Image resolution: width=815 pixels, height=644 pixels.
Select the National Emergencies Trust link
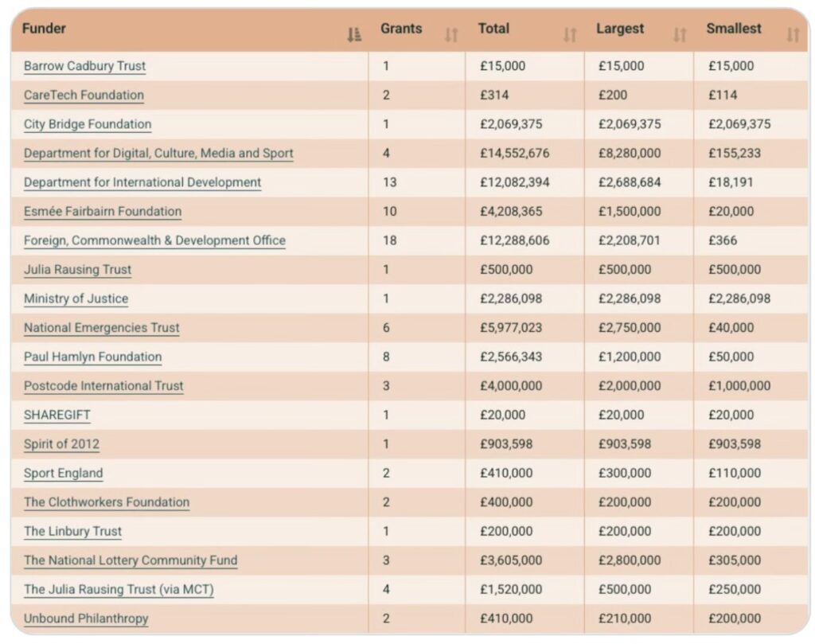pos(102,328)
